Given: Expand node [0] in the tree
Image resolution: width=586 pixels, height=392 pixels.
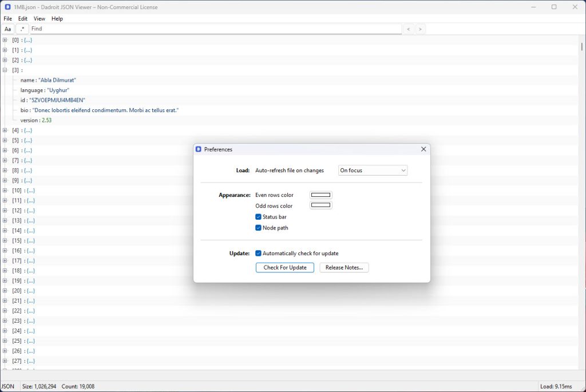Looking at the screenshot, I should click(x=5, y=40).
